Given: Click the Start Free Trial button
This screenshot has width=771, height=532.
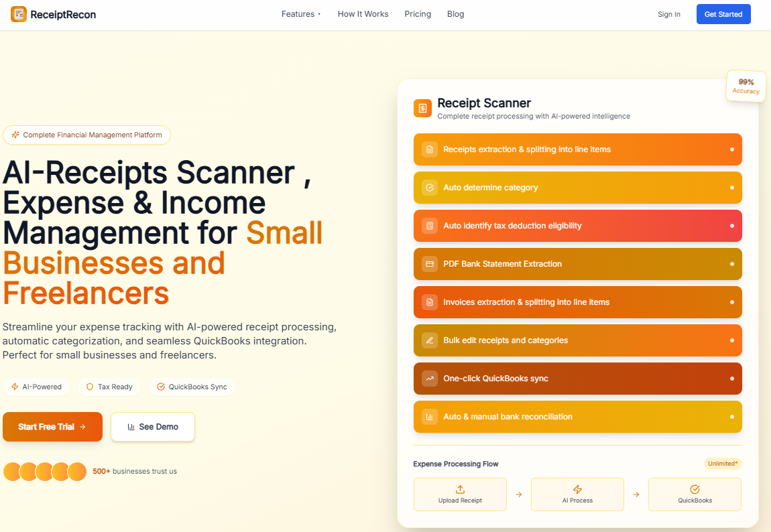Looking at the screenshot, I should click(52, 427).
